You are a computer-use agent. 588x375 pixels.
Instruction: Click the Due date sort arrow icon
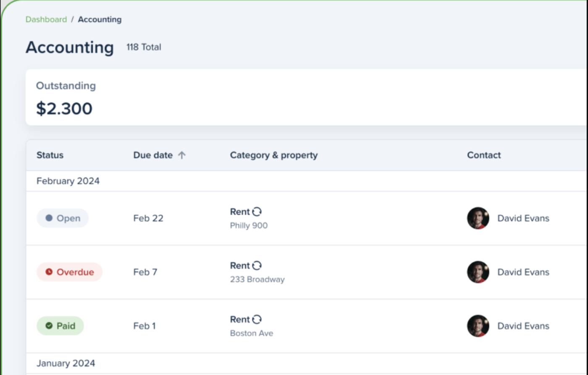pos(181,155)
